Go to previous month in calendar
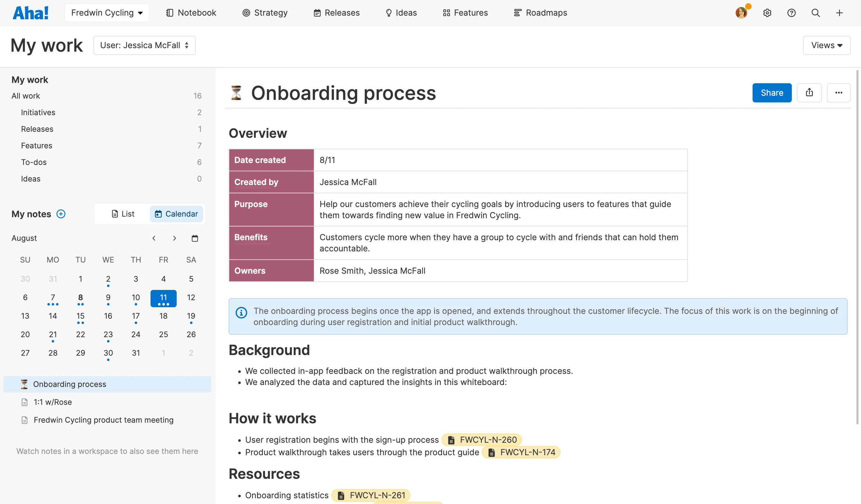The height and width of the screenshot is (504, 861). 154,238
